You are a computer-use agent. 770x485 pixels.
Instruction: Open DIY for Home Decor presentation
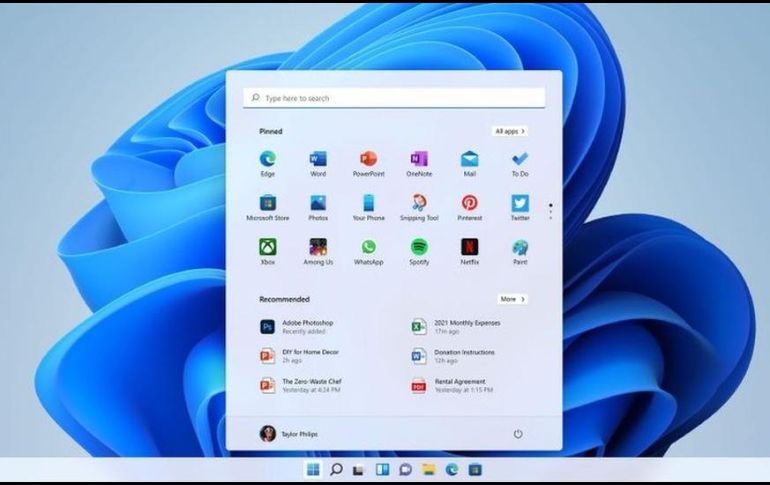pos(300,356)
